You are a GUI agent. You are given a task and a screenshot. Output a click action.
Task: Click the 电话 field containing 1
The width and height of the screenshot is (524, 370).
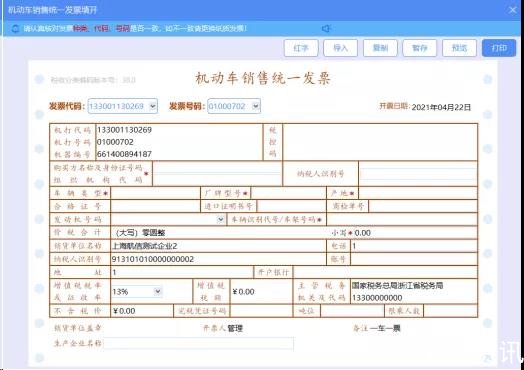(x=414, y=246)
